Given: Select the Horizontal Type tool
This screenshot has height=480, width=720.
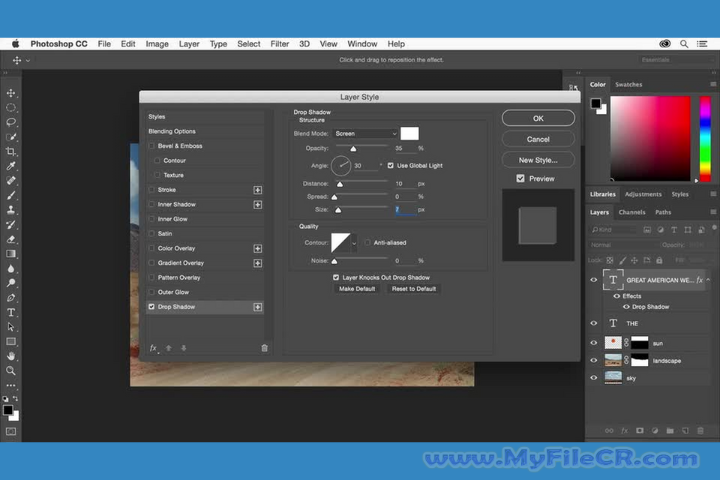Looking at the screenshot, I should [11, 312].
